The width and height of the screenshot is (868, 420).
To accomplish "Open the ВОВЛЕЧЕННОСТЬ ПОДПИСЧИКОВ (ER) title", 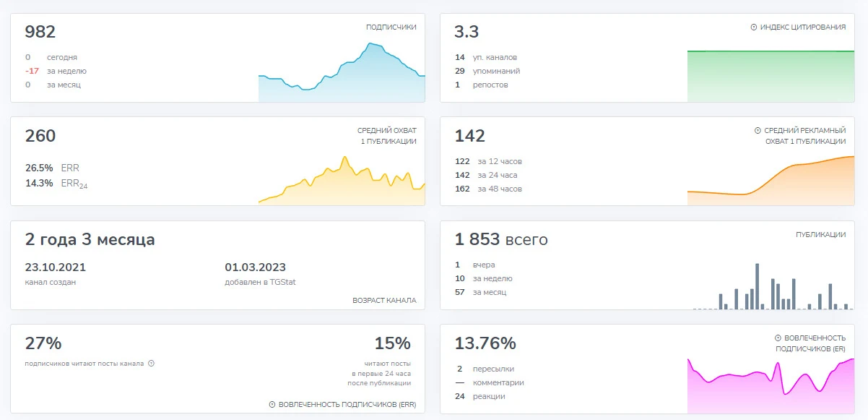I will tap(810, 343).
